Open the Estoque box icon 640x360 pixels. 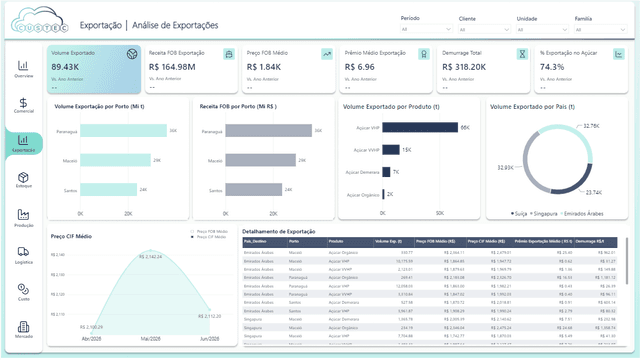(x=23, y=177)
